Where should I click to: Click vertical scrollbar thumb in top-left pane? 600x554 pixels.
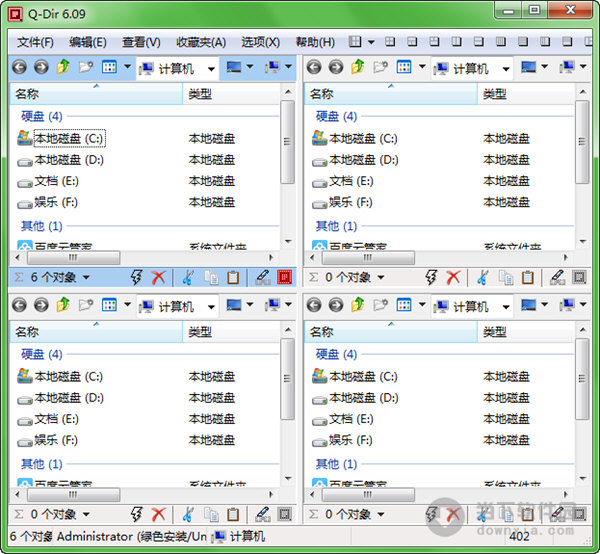(x=287, y=142)
